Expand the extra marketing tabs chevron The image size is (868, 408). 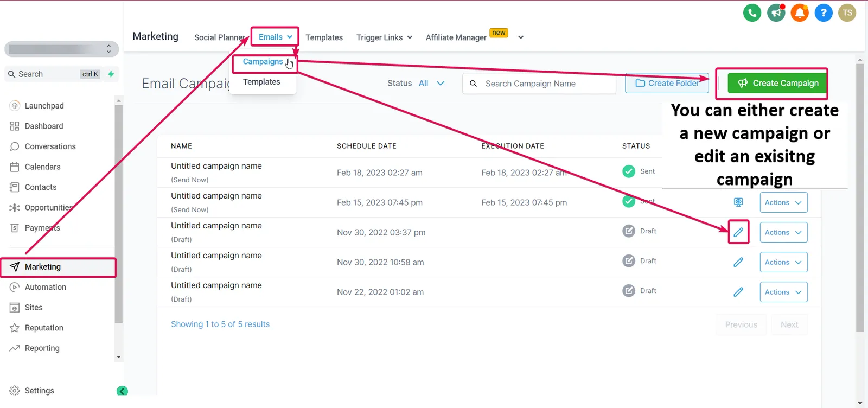pos(521,37)
